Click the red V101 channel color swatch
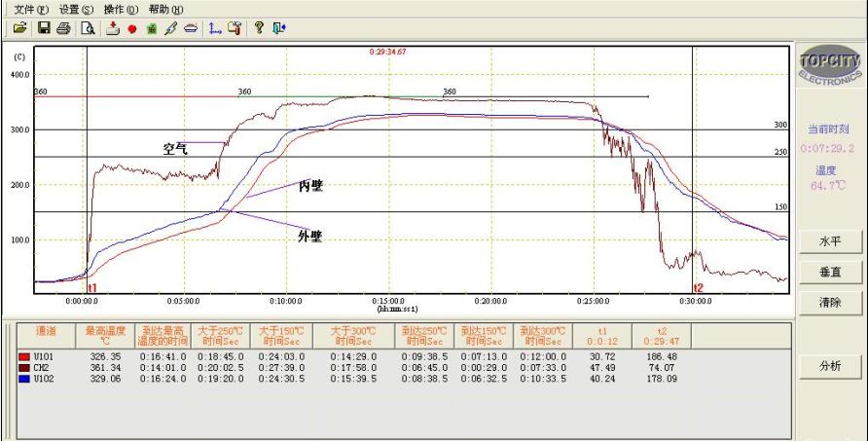The width and height of the screenshot is (868, 441). [x=24, y=357]
